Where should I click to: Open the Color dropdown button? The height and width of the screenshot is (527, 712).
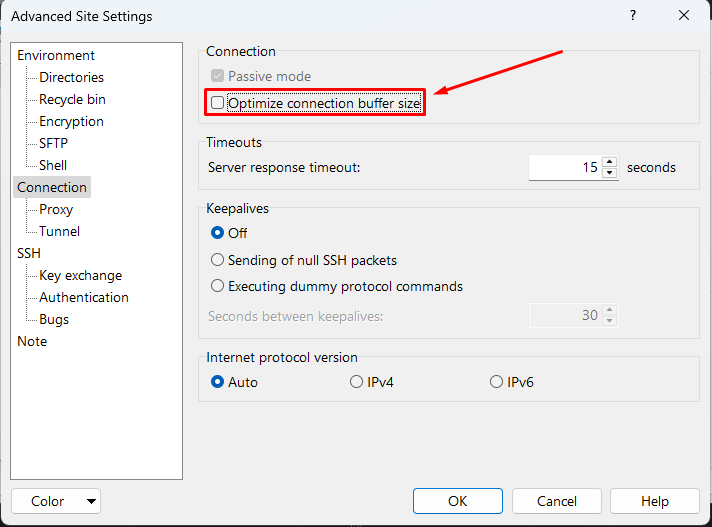pos(56,501)
